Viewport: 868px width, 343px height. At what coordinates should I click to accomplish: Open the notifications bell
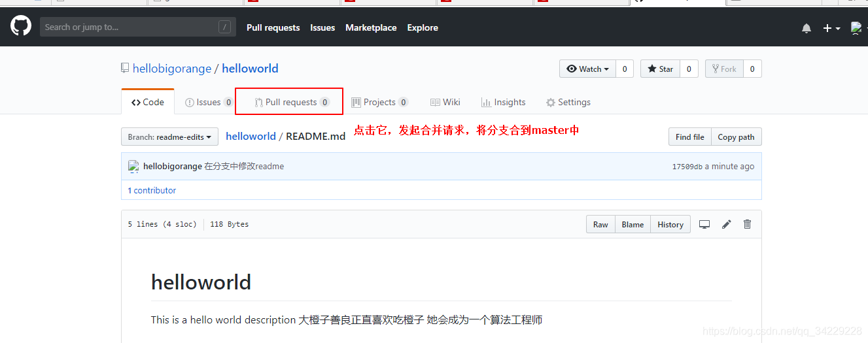(807, 28)
